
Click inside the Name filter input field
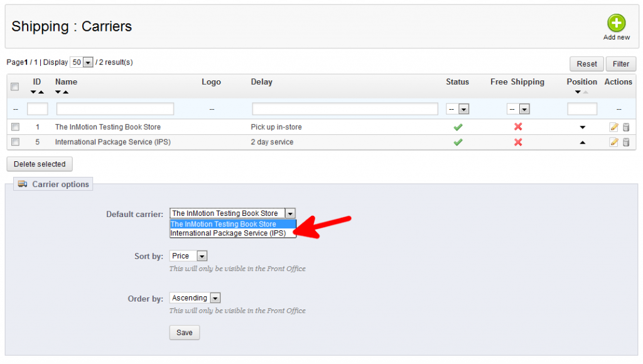point(115,108)
